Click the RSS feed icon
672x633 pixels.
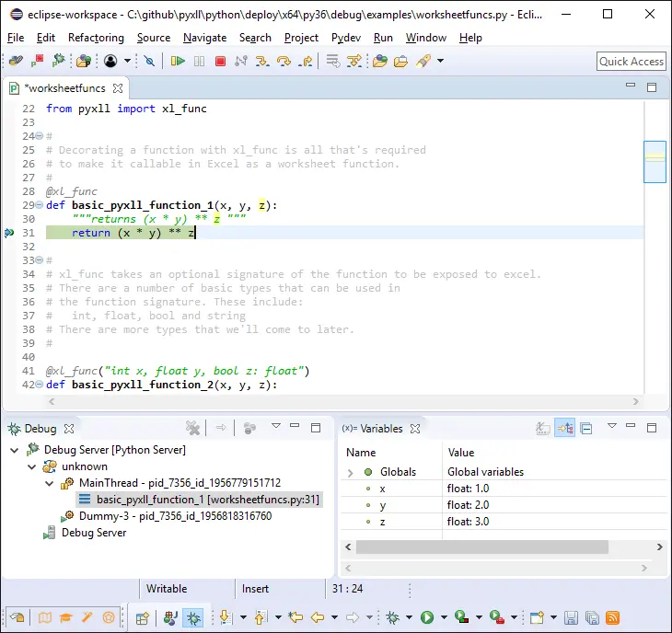click(x=612, y=618)
